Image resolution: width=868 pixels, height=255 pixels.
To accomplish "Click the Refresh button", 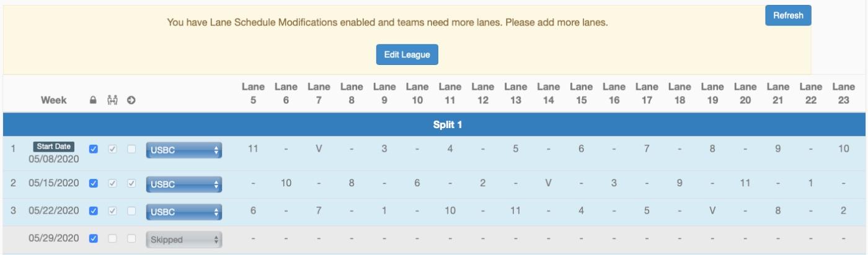I will click(788, 15).
